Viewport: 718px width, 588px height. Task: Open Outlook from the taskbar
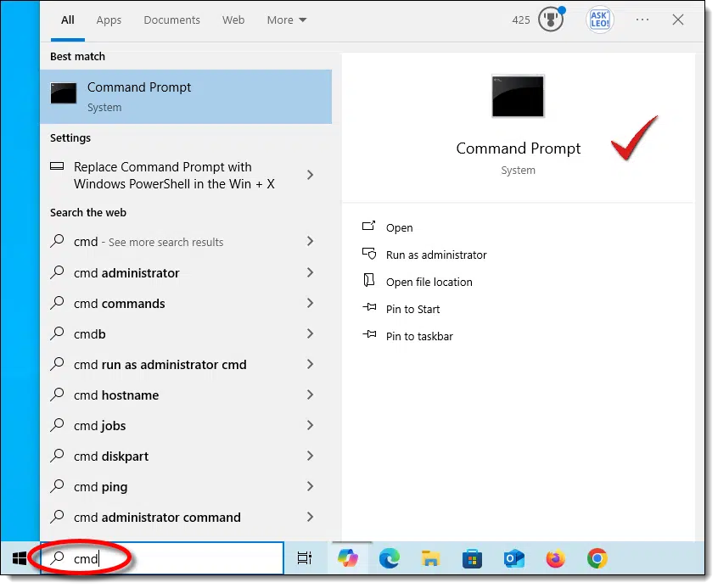(x=514, y=558)
